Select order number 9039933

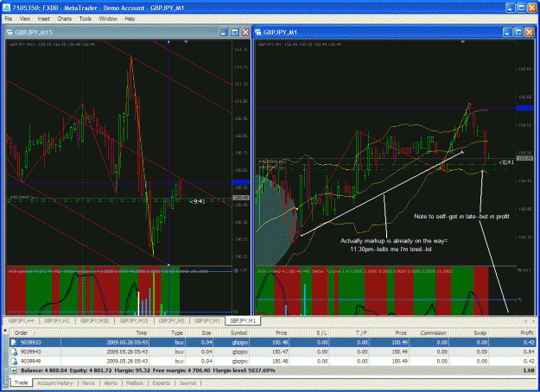coord(30,343)
